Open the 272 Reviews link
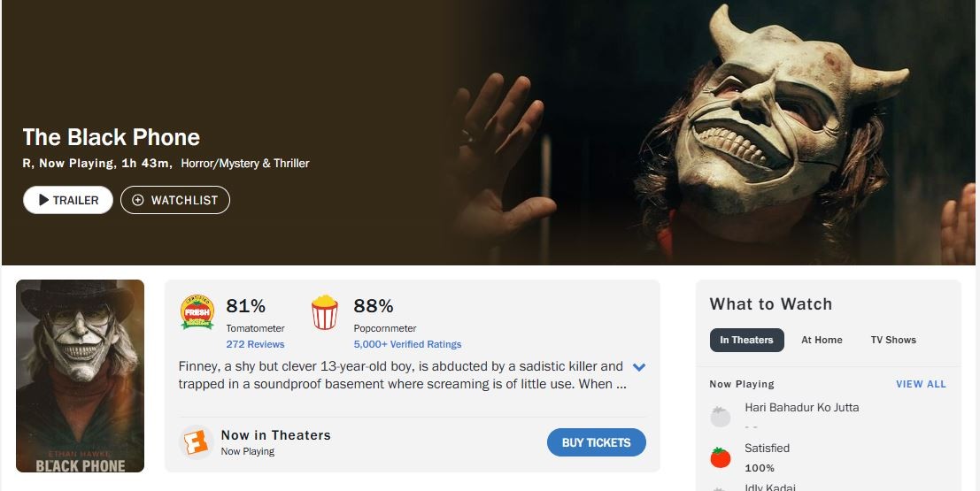The image size is (980, 491). (255, 344)
